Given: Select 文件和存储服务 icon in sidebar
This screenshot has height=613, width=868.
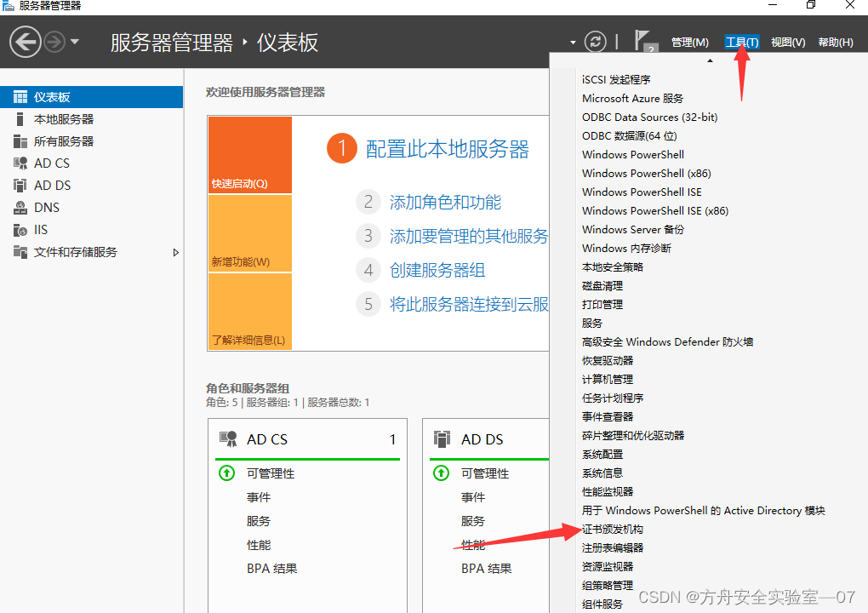Looking at the screenshot, I should 20,252.
